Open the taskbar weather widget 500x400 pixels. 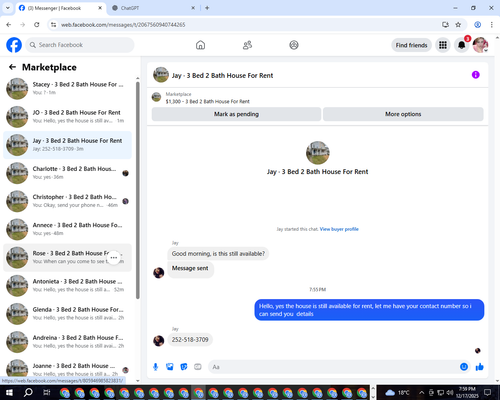pyautogui.click(x=397, y=393)
